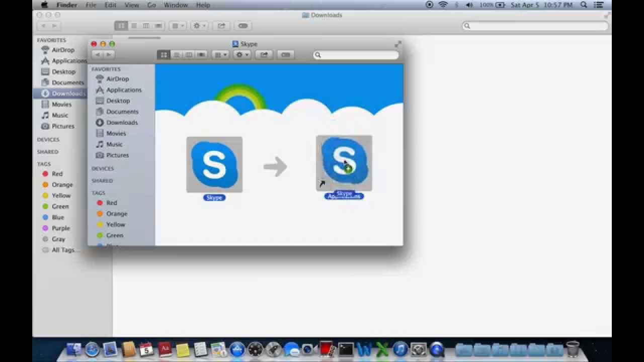Open Terminal from the Dock
Image resolution: width=644 pixels, height=362 pixels.
346,349
